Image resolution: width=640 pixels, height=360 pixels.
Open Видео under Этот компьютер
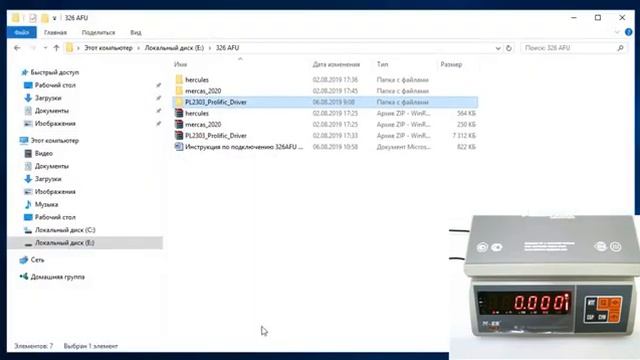click(x=44, y=153)
